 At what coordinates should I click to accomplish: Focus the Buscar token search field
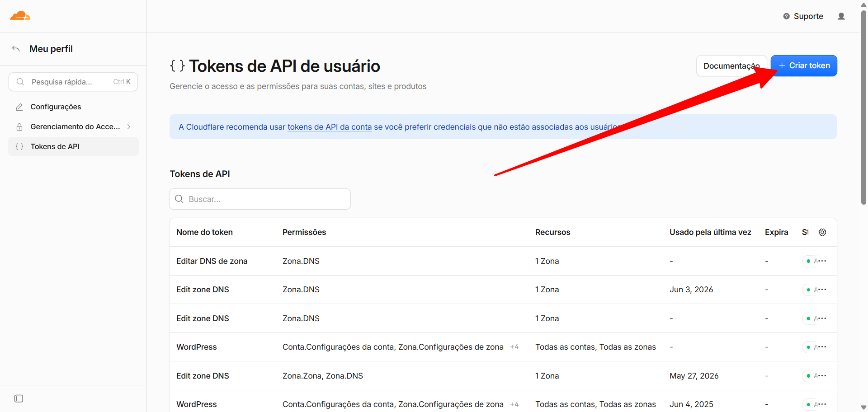260,199
